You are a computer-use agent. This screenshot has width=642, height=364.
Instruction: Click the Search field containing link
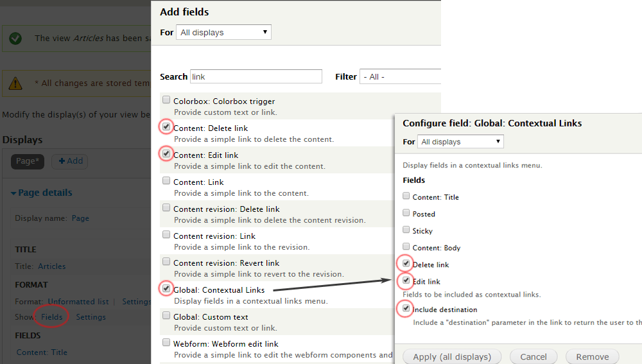click(256, 76)
